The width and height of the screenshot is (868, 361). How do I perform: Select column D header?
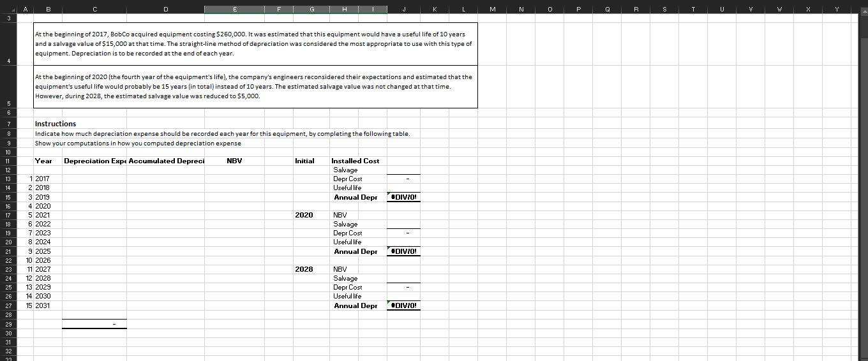click(165, 9)
